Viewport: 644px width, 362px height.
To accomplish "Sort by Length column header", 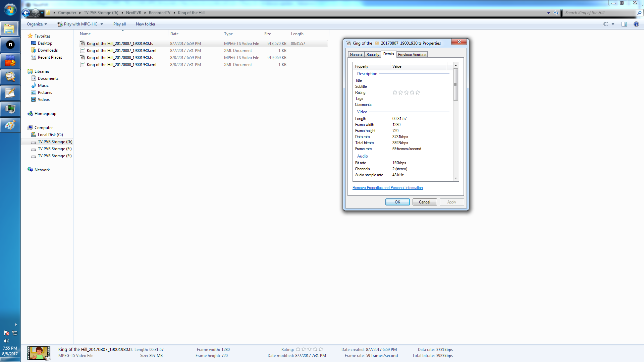I will point(309,34).
